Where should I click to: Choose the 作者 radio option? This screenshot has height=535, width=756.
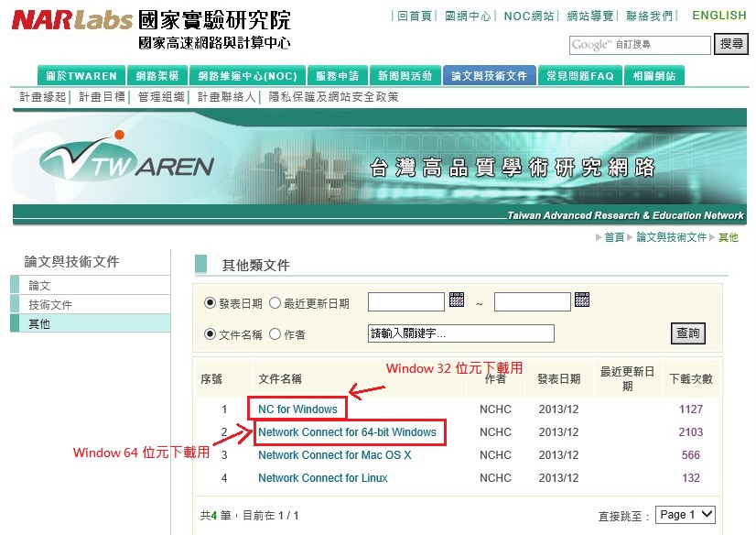pos(275,334)
